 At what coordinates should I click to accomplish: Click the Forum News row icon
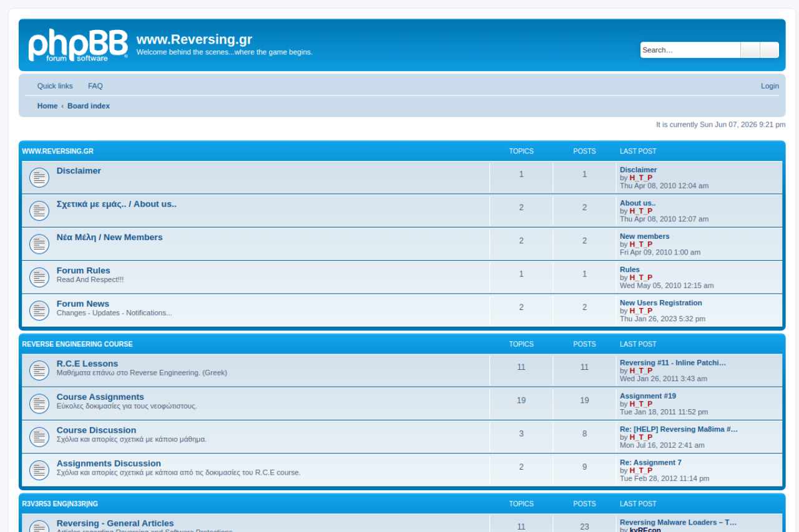pos(39,311)
